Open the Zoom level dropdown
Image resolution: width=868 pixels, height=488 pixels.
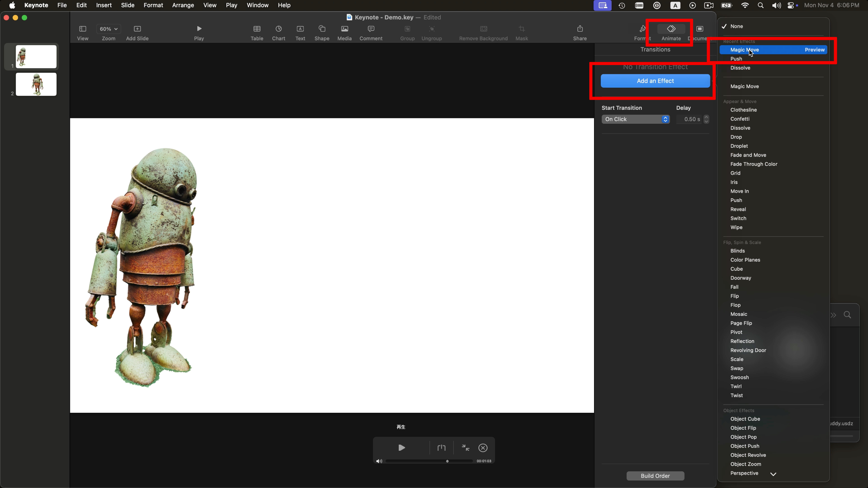(108, 29)
